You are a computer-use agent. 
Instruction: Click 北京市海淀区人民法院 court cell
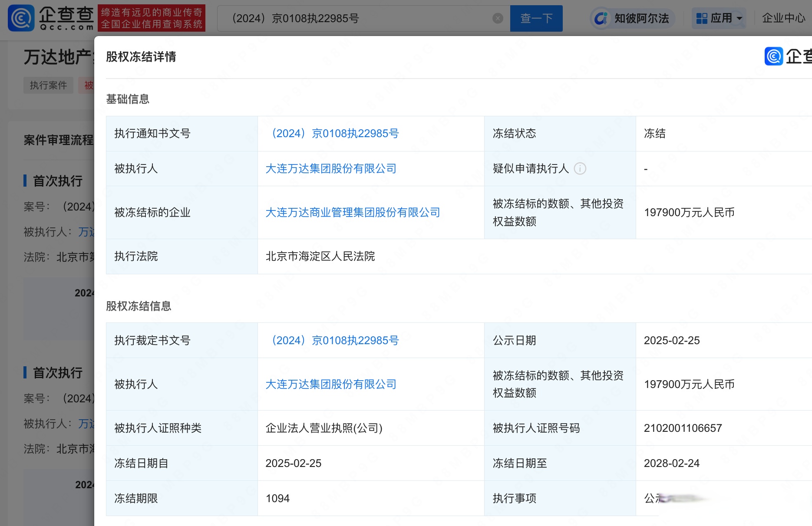(535, 256)
